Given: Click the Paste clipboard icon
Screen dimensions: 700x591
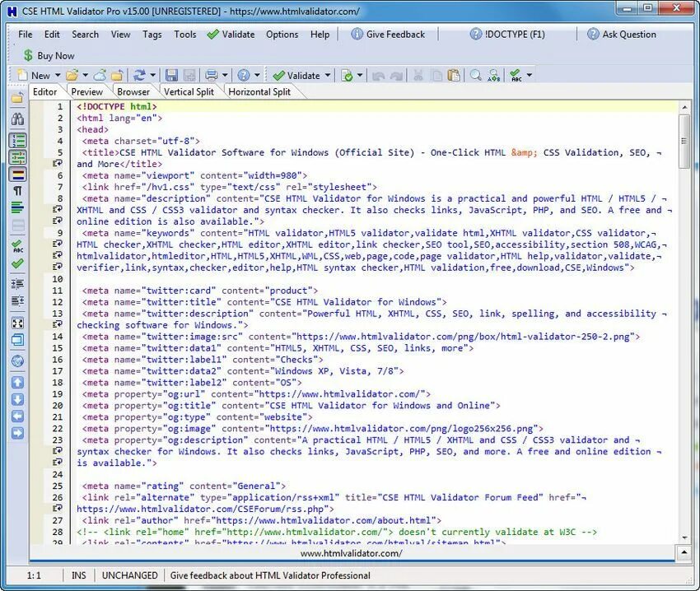Looking at the screenshot, I should coord(454,76).
